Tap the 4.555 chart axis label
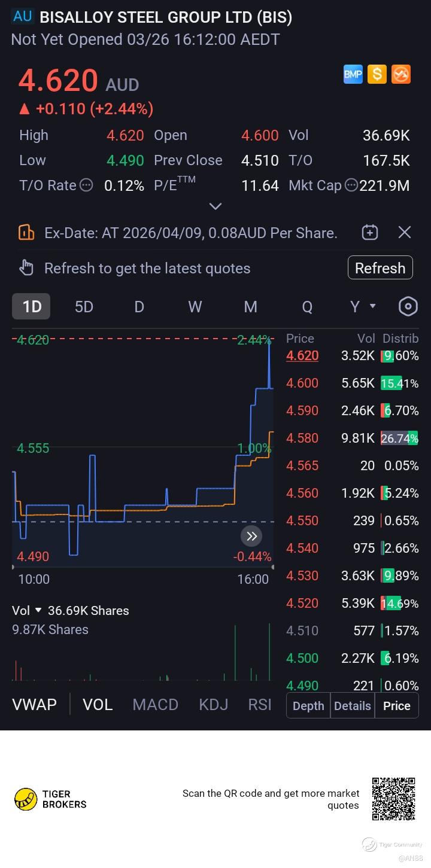Screen dimensions: 431x868 click(33, 449)
